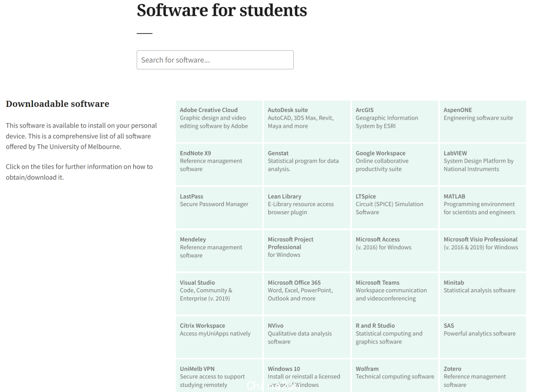Click the Search for software input field
This screenshot has width=547, height=392.
[x=215, y=60]
